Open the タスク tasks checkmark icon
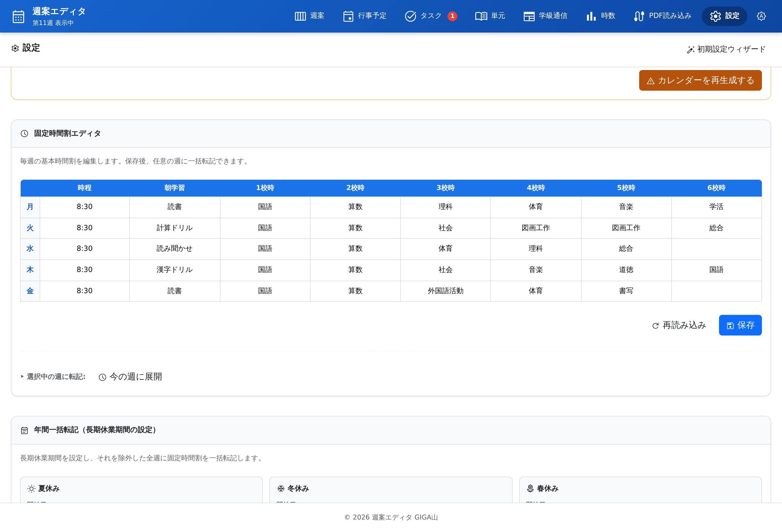 click(410, 16)
